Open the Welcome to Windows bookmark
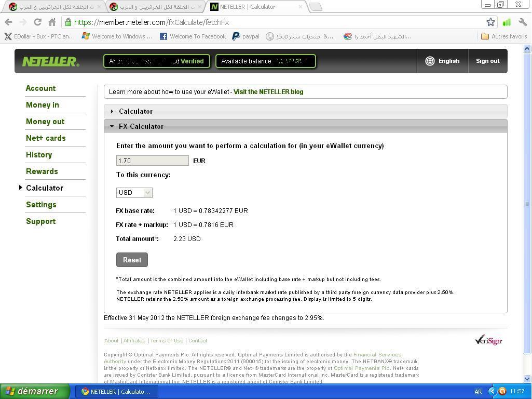532x399 pixels. (117, 36)
